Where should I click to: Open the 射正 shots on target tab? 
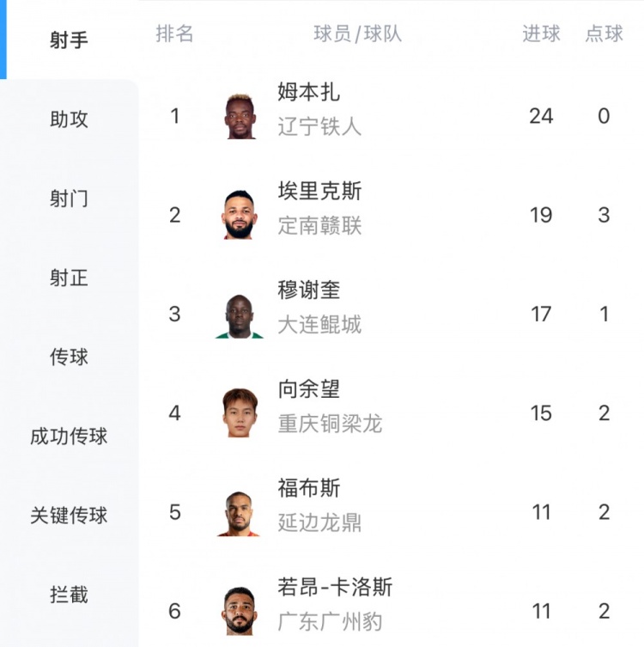pyautogui.click(x=69, y=278)
